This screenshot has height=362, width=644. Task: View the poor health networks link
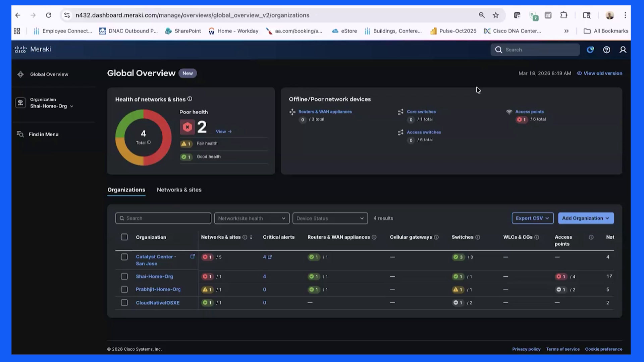point(224,131)
